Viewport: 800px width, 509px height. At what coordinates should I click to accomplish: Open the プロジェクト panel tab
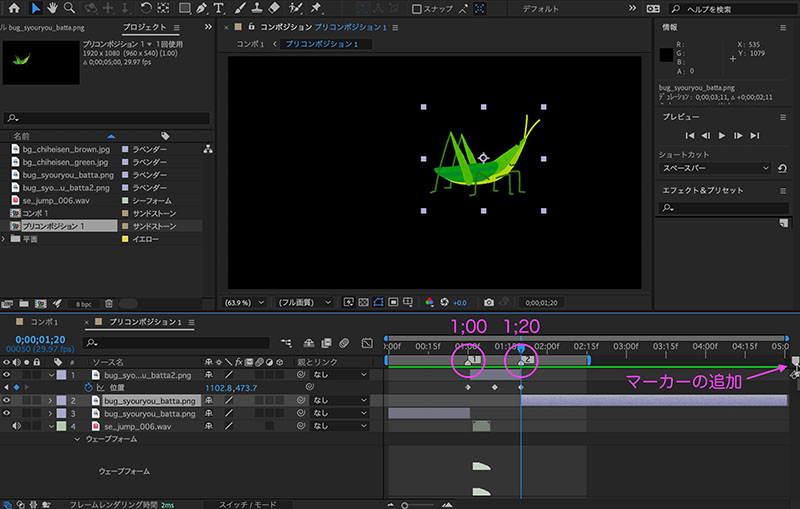pos(144,27)
